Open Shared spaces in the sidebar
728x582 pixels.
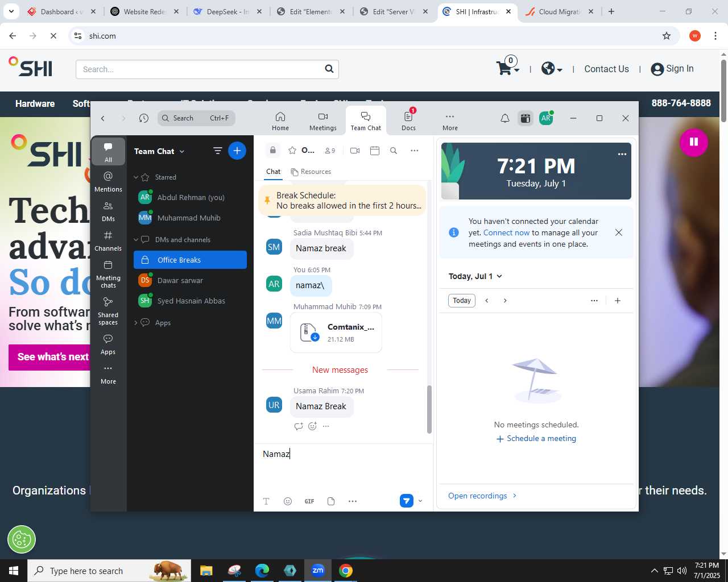click(x=108, y=311)
